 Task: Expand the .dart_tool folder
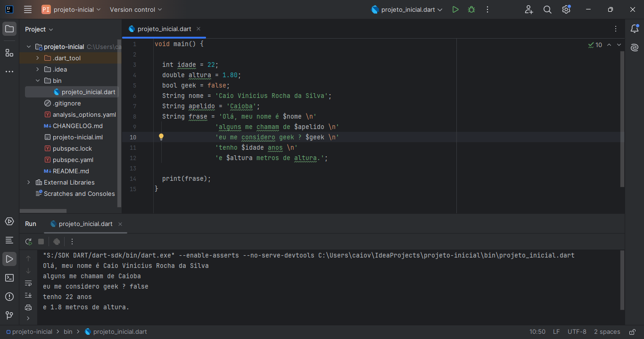(38, 58)
